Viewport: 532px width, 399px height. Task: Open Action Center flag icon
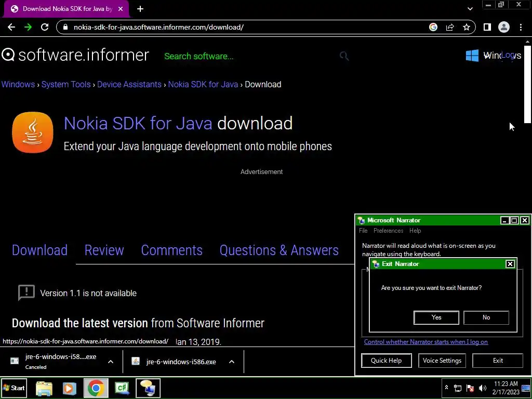(x=470, y=388)
